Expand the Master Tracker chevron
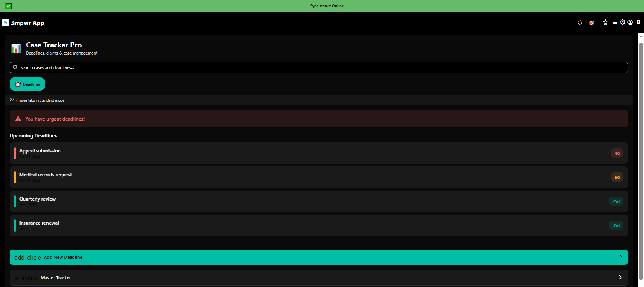This screenshot has width=644, height=287. (x=620, y=277)
